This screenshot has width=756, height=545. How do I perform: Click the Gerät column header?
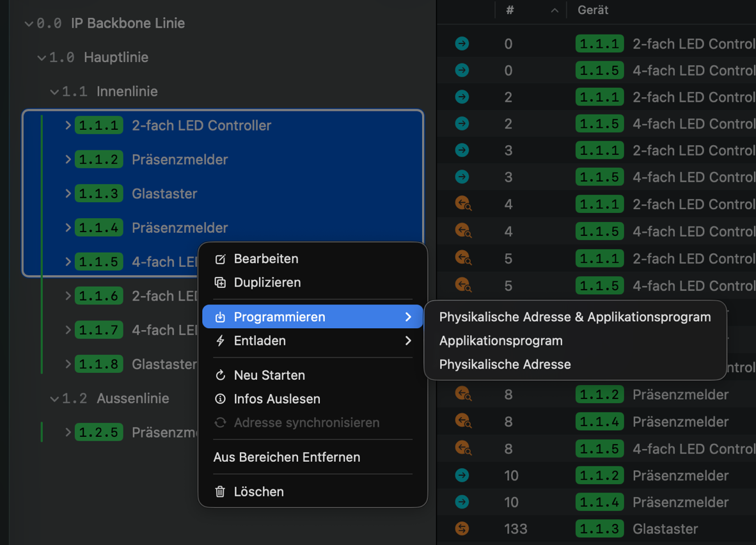tap(593, 10)
